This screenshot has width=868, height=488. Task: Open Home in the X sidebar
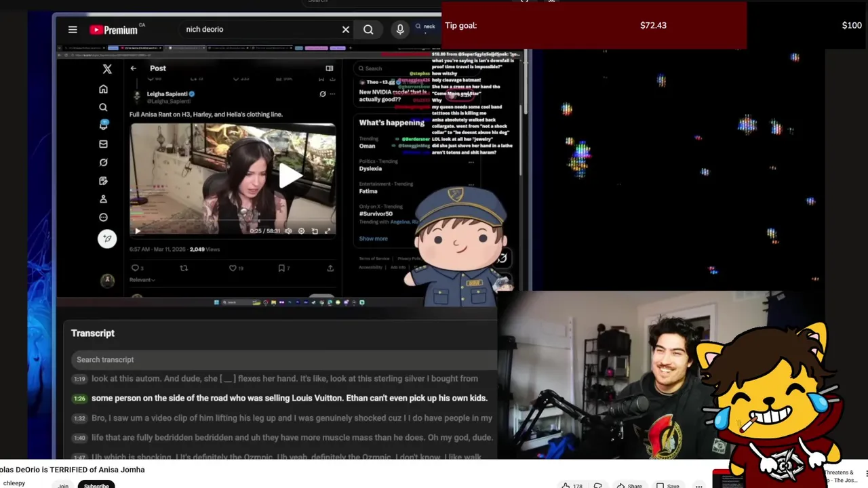103,89
